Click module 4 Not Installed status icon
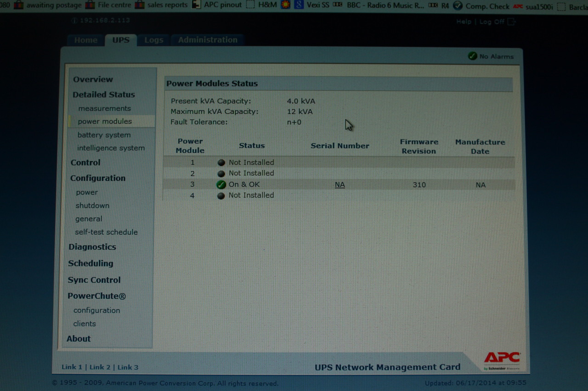This screenshot has width=588, height=391. (221, 195)
